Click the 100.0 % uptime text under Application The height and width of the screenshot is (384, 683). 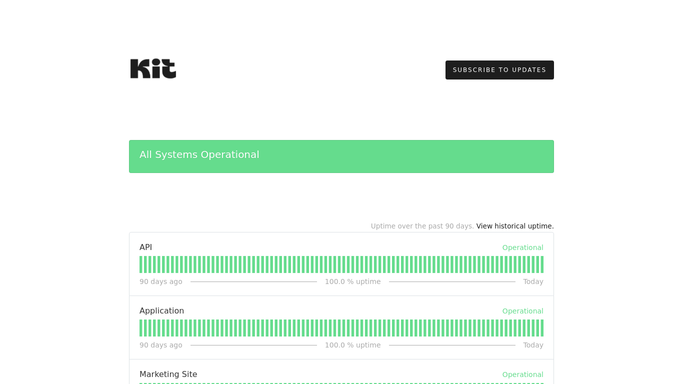click(x=353, y=345)
